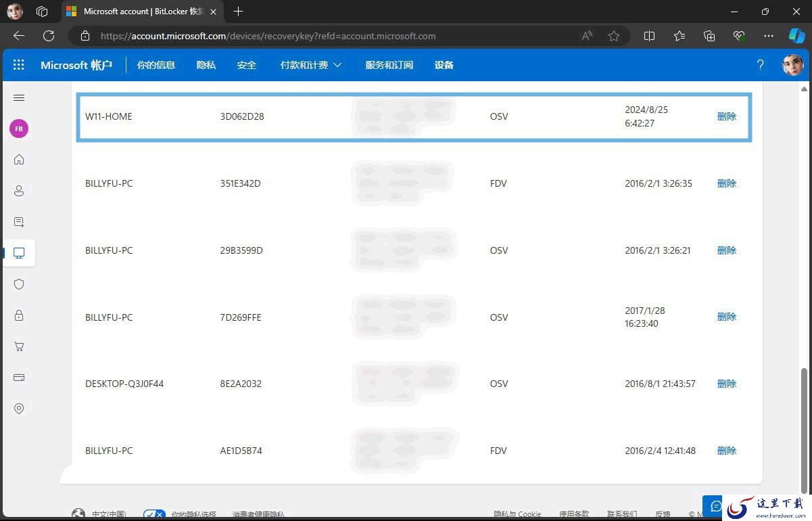Select device name DESKTOP-Q3J0F44

[x=124, y=384]
